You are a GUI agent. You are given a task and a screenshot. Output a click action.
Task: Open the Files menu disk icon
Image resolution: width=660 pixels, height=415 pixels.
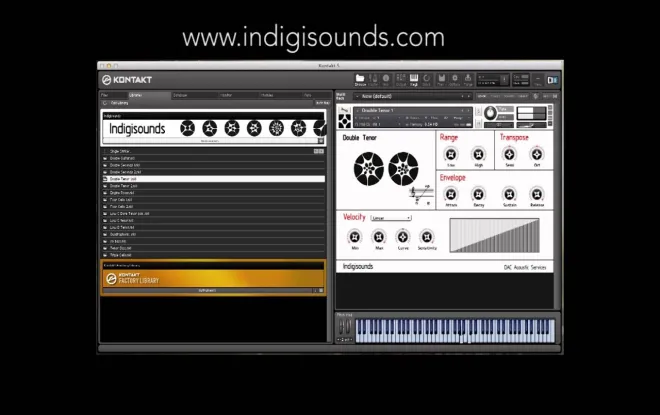442,79
